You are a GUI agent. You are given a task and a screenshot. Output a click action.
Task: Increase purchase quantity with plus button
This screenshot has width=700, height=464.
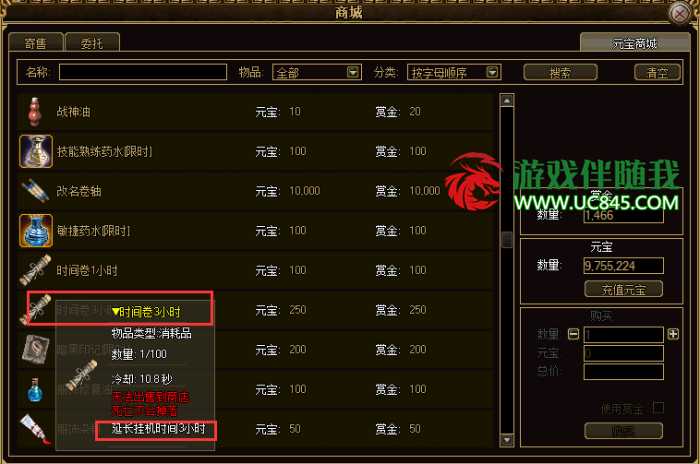[x=673, y=334]
